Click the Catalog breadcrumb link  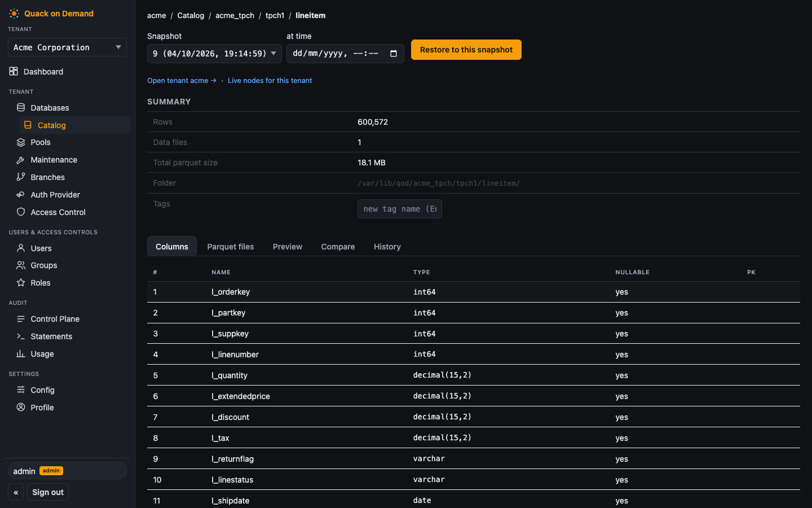tap(191, 15)
